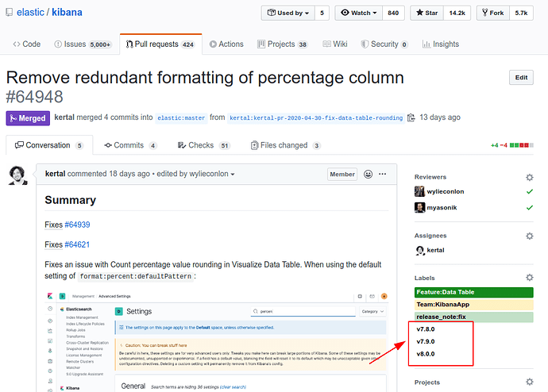Screen dimensions: 548x392
Task: Fork the kibana repository
Action: (492, 13)
